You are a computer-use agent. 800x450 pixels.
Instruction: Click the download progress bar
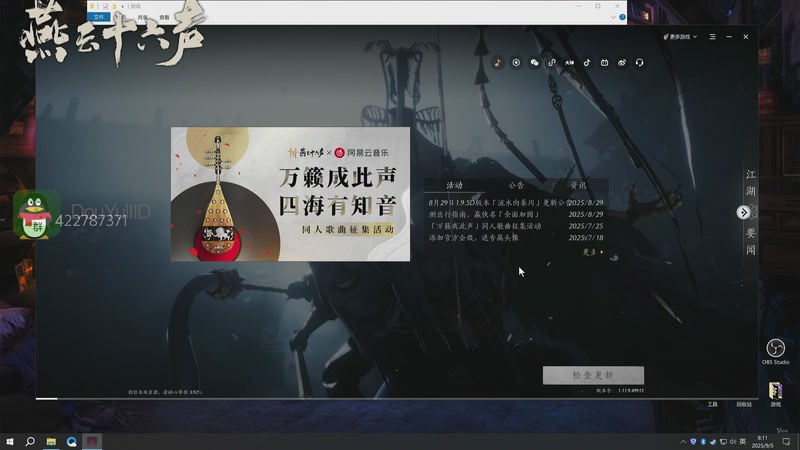396,398
